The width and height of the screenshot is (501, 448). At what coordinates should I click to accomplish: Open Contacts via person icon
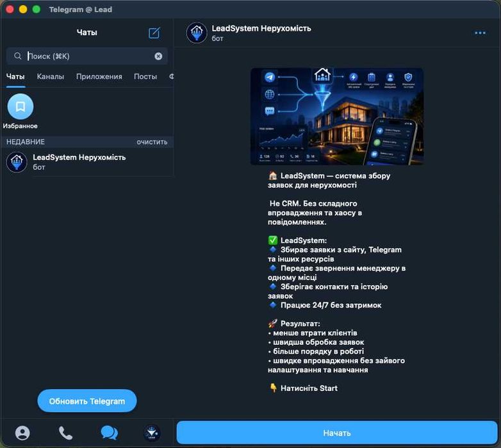[22, 433]
